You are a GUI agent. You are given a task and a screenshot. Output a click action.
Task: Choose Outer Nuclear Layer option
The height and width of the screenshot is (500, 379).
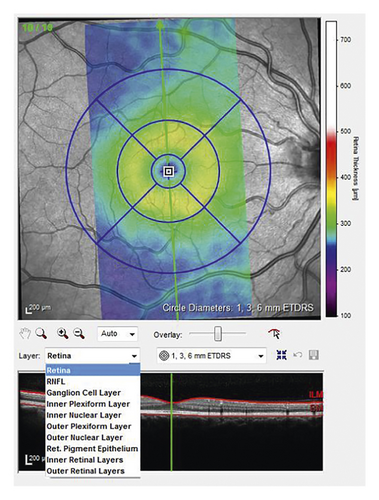click(93, 437)
